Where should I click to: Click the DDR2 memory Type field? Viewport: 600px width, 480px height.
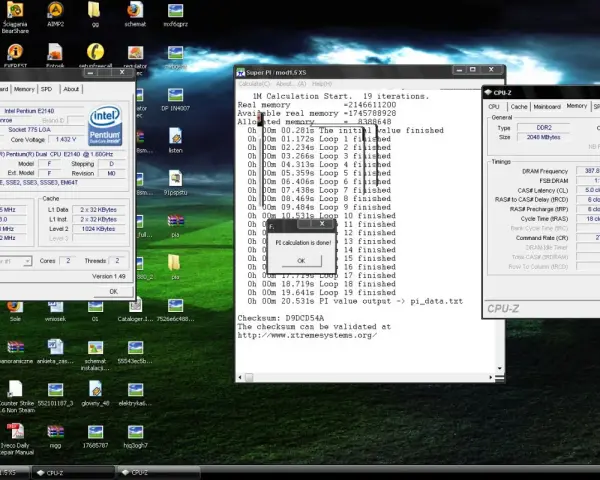pos(544,127)
